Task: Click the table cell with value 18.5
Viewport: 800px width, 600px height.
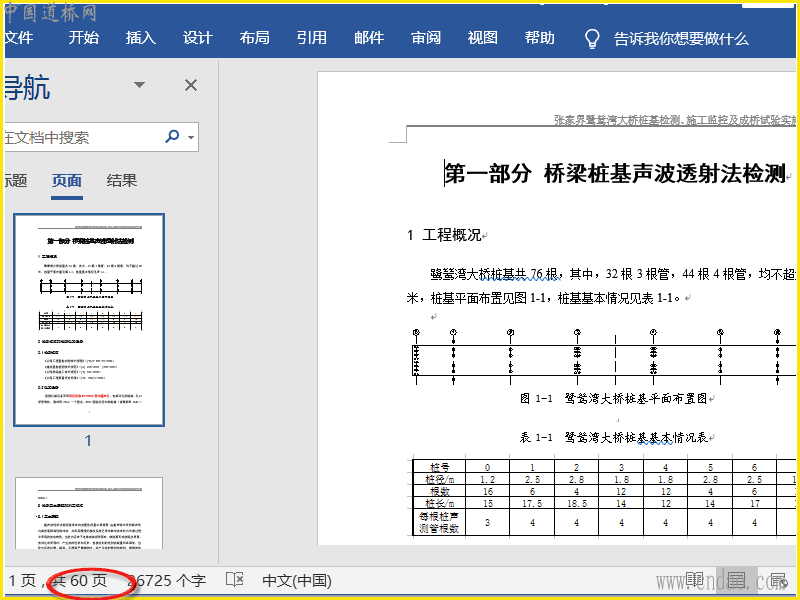Action: [x=577, y=503]
